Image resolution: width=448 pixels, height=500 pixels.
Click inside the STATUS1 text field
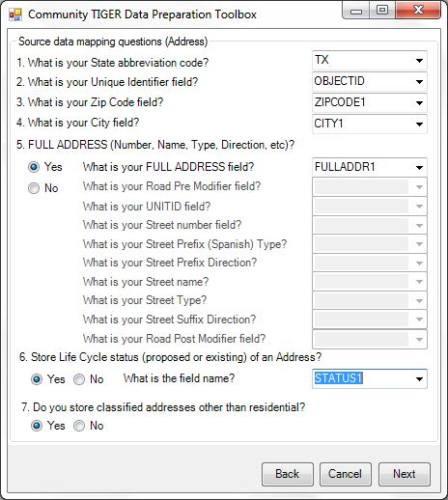tap(362, 378)
